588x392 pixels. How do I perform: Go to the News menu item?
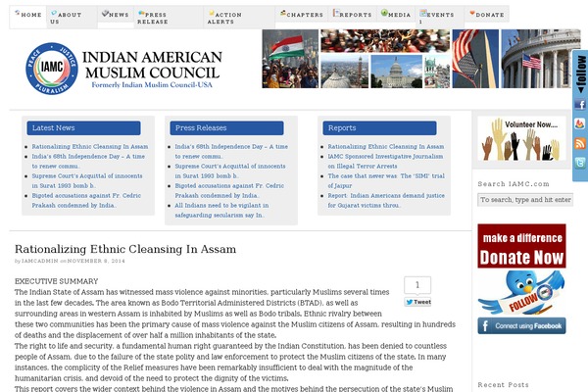116,15
